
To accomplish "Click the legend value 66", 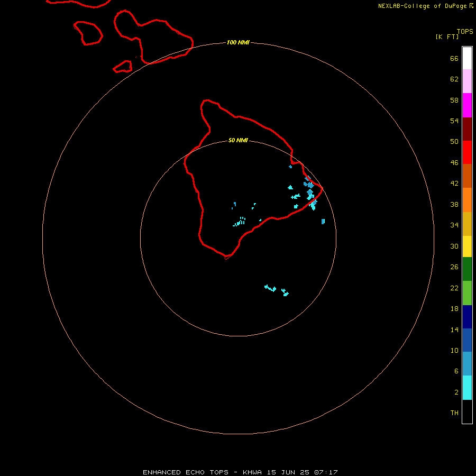I will pyautogui.click(x=454, y=59).
